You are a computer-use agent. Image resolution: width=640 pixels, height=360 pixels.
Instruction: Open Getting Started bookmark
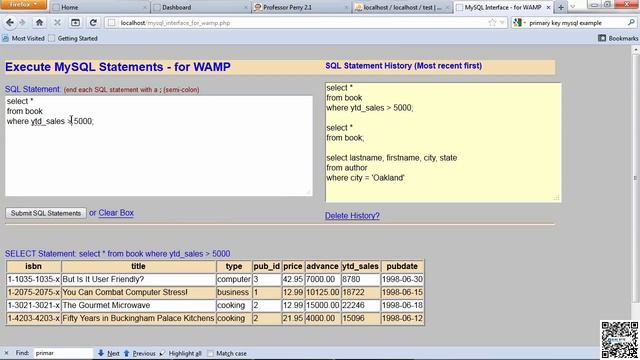point(73,38)
